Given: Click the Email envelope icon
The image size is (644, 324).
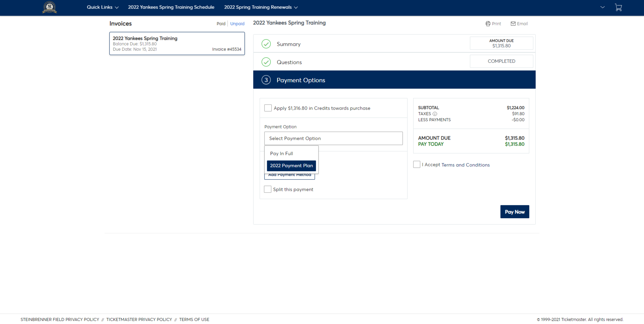Looking at the screenshot, I should [513, 24].
